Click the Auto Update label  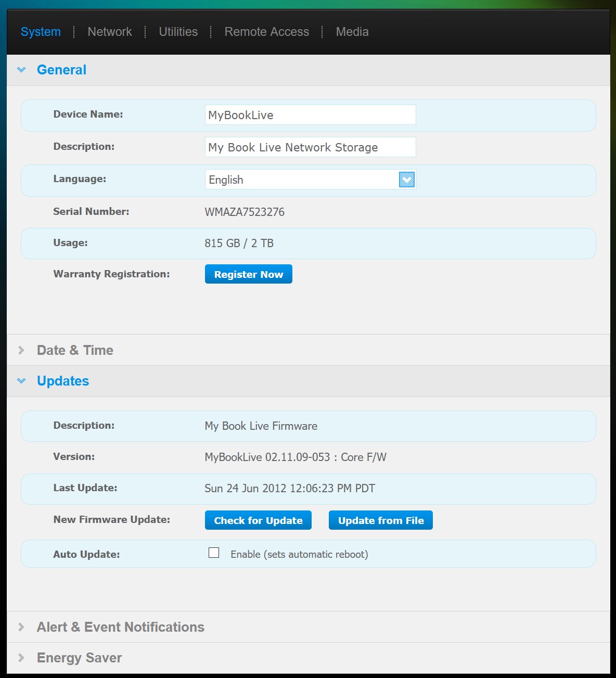[x=86, y=554]
